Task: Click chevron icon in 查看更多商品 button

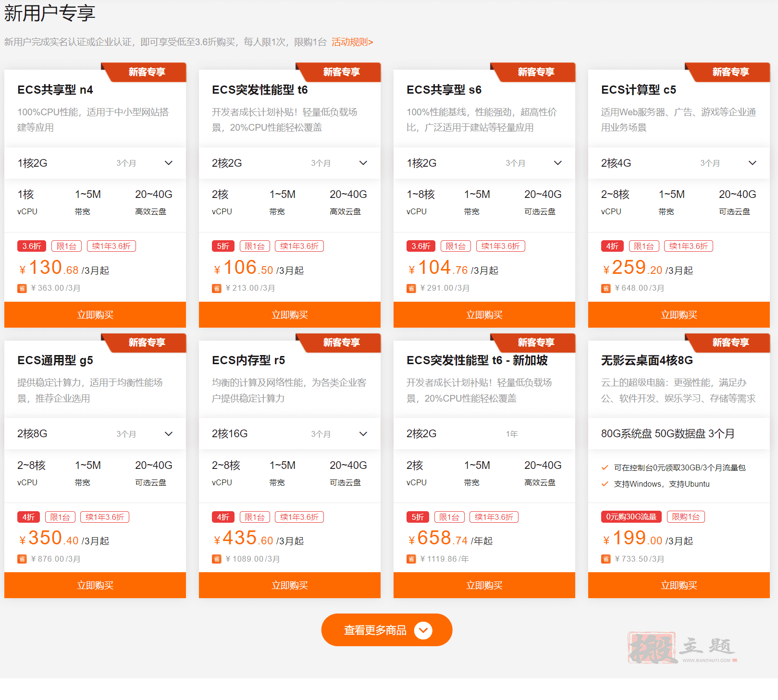Action: tap(423, 630)
